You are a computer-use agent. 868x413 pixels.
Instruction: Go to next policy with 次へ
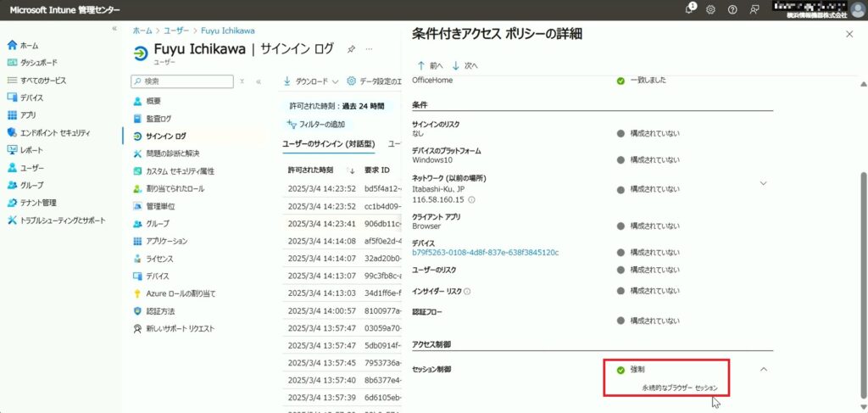[x=465, y=65]
